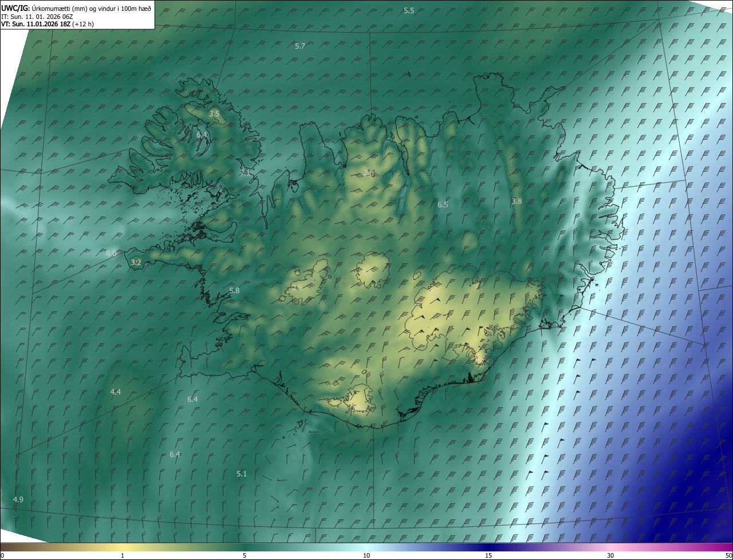Click the 8.0 value off Snæfellsnes
The image size is (733, 560).
tap(111, 253)
